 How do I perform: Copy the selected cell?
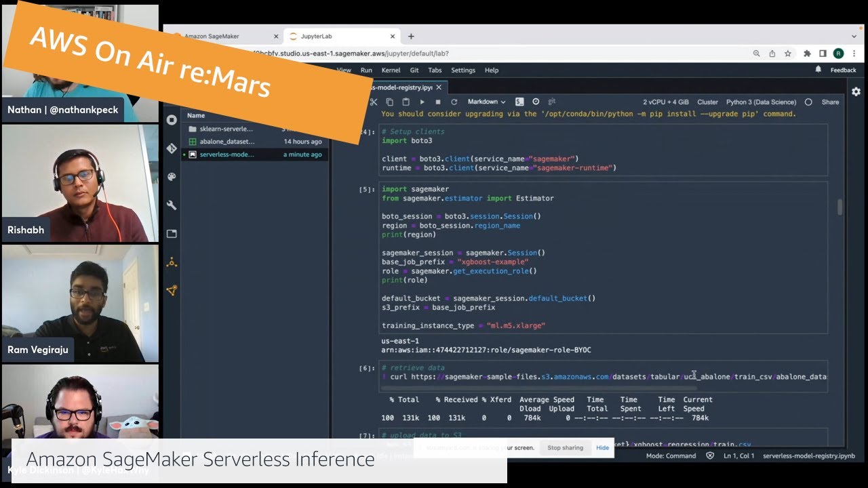[389, 102]
